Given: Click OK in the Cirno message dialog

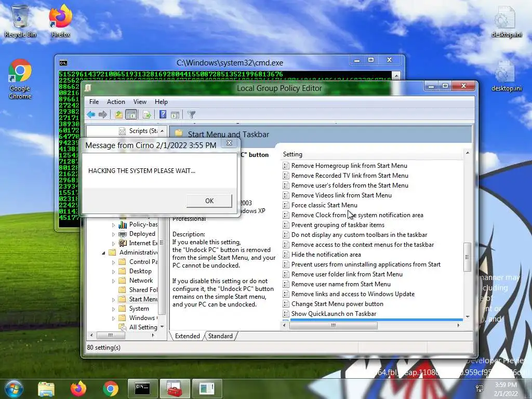Looking at the screenshot, I should pos(209,201).
